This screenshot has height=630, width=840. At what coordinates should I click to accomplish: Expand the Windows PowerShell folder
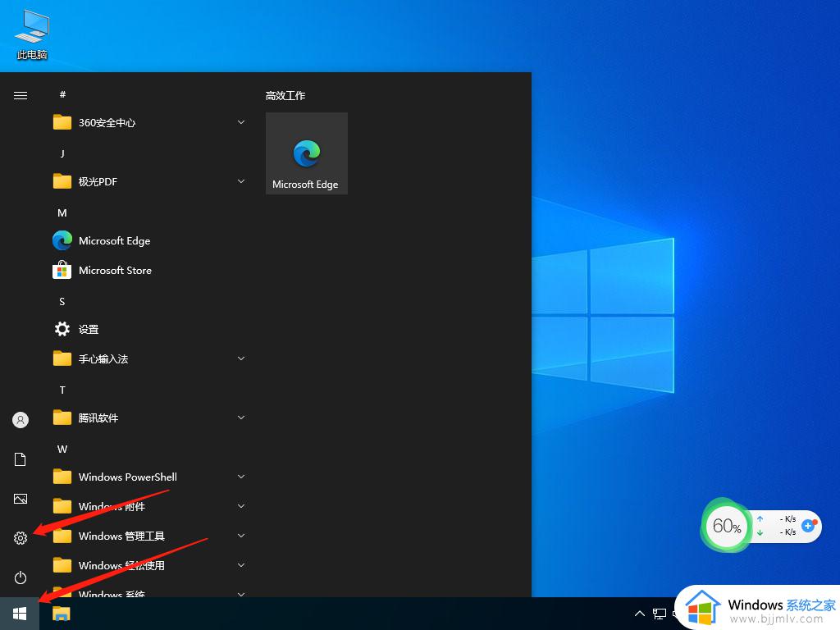click(148, 477)
